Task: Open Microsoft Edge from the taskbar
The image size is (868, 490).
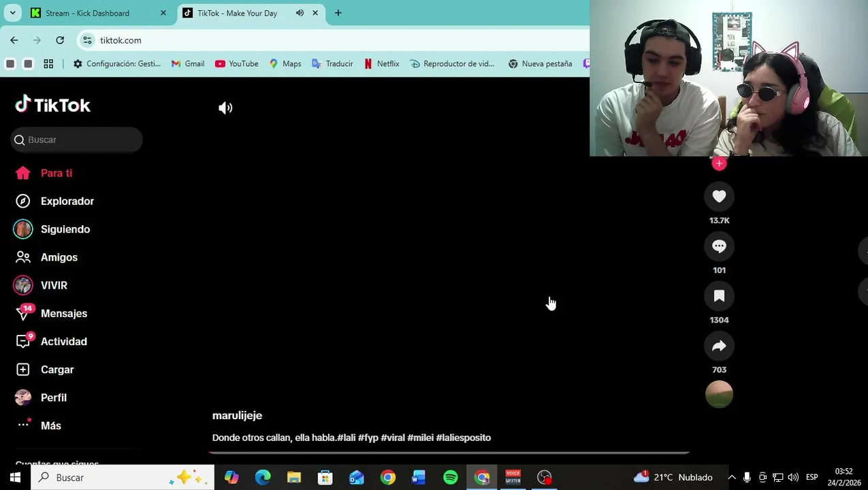Action: tap(263, 478)
